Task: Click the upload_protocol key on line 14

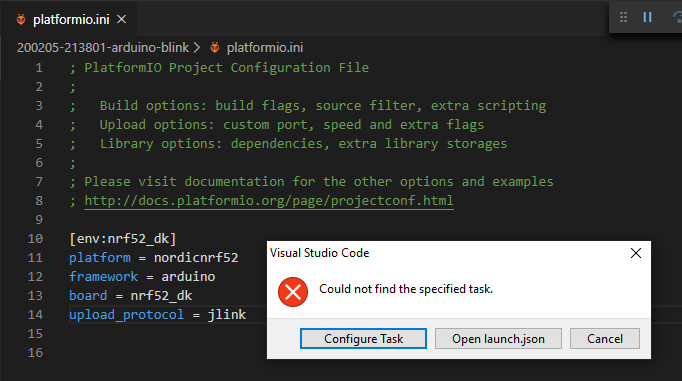Action: pos(127,314)
